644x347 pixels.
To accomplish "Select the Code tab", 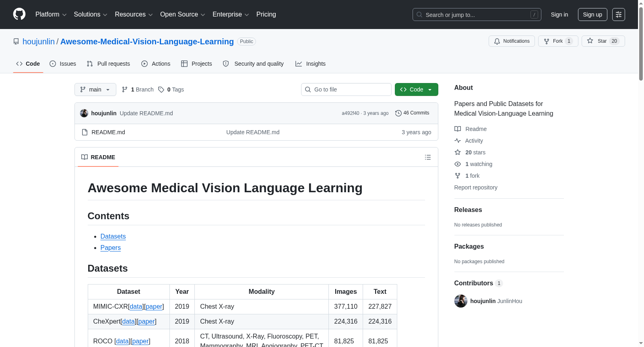I will [28, 64].
